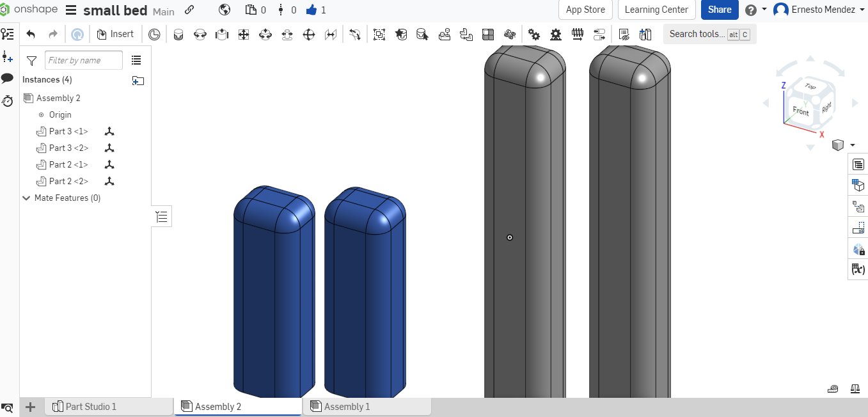Click the Like thumbs-up icon
Image resolution: width=868 pixels, height=417 pixels.
point(312,10)
